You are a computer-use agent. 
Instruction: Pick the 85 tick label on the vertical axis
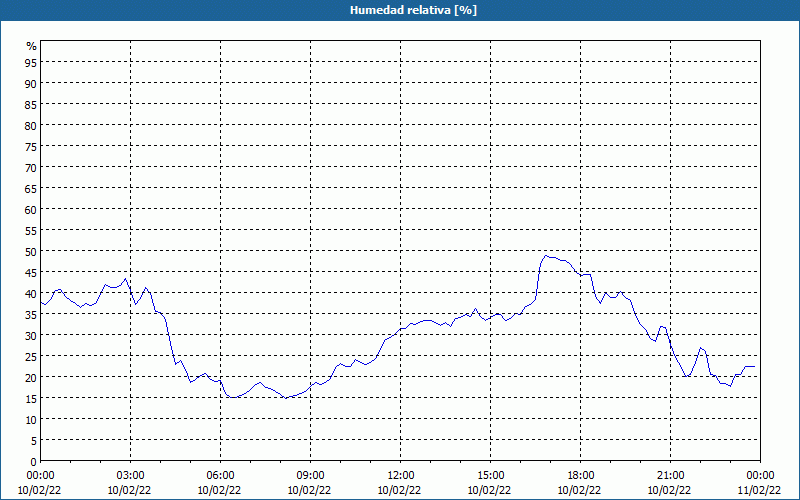tap(31, 104)
